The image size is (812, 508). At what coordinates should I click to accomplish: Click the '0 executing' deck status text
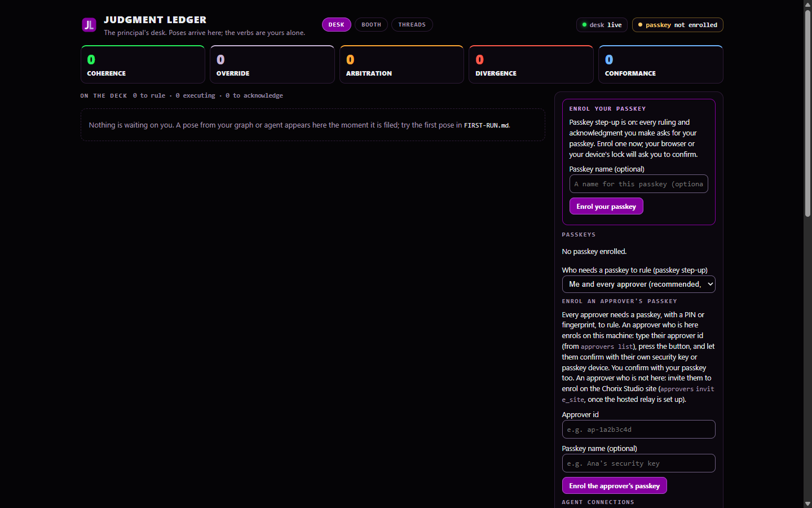[195, 96]
